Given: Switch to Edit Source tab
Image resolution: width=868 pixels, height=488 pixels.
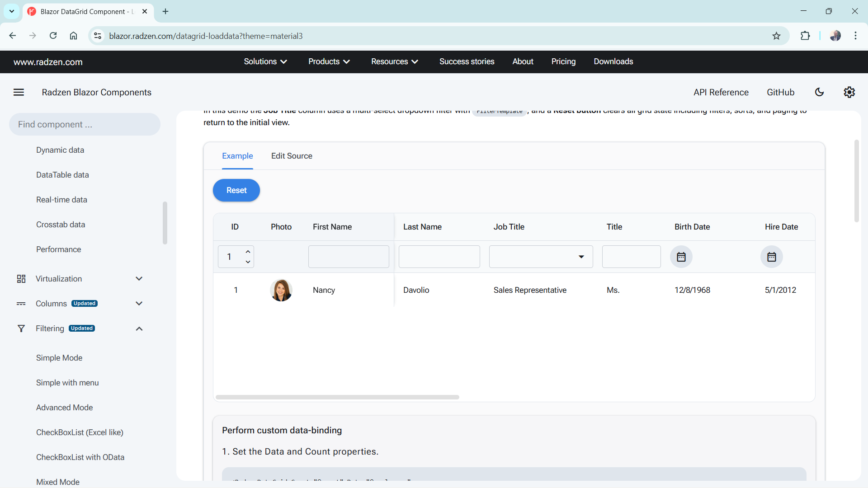Looking at the screenshot, I should (292, 156).
